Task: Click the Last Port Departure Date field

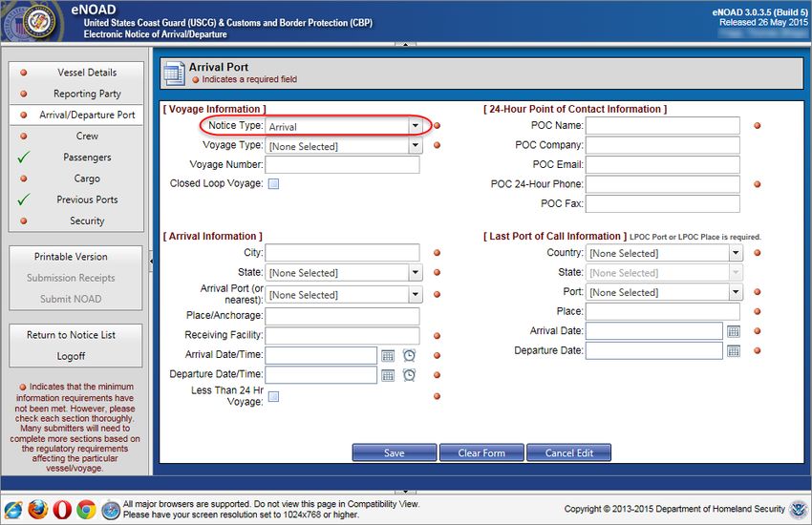Action: tap(654, 350)
